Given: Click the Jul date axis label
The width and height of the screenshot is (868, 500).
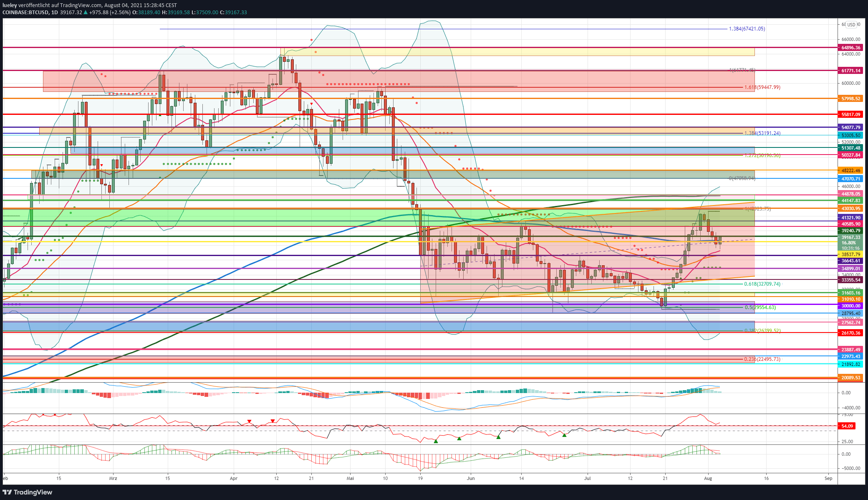Looking at the screenshot, I should click(x=588, y=479).
